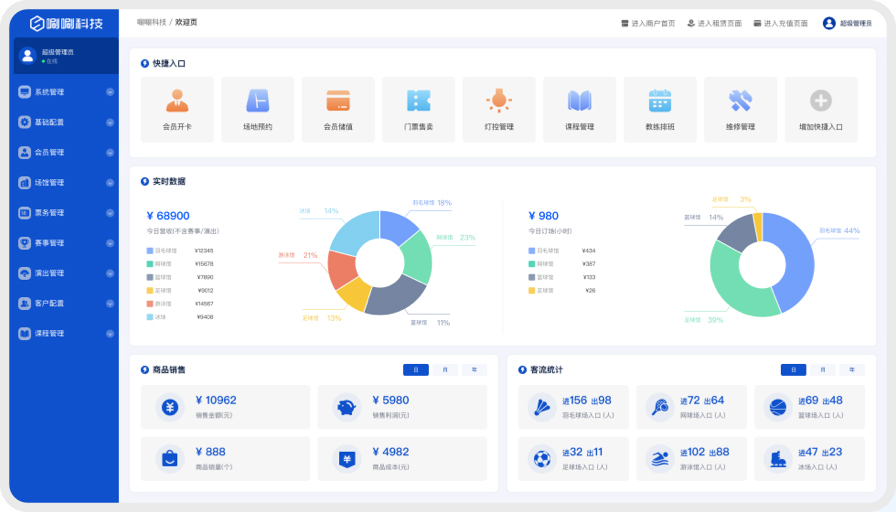Switch 客流统计 to the 年 view
Screen dimensions: 896x512
852,370
